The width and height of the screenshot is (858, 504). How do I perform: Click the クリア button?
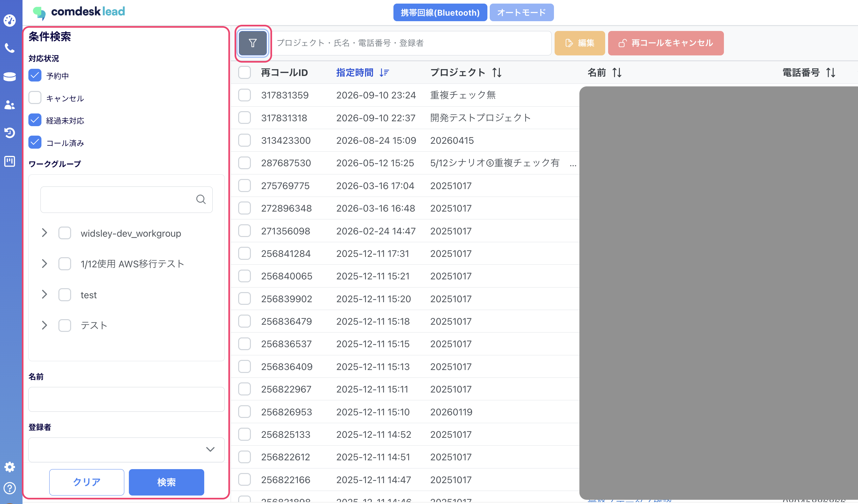[x=86, y=482]
